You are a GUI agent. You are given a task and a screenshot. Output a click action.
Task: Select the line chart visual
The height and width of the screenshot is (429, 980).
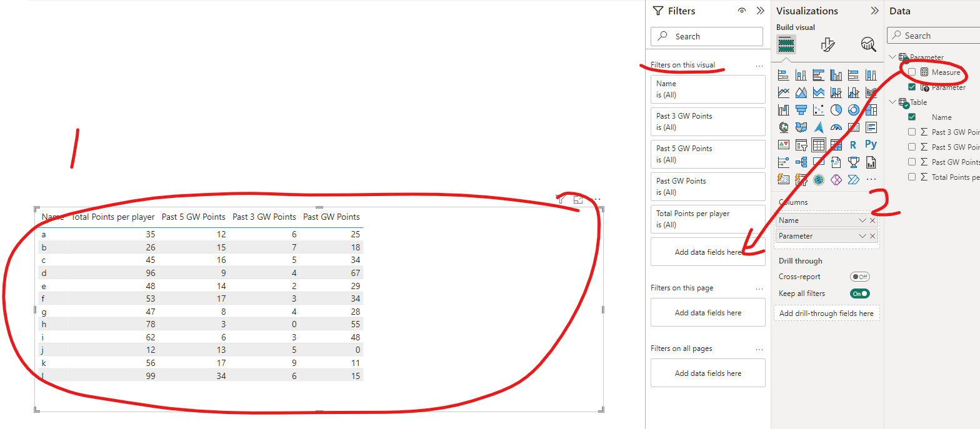783,92
